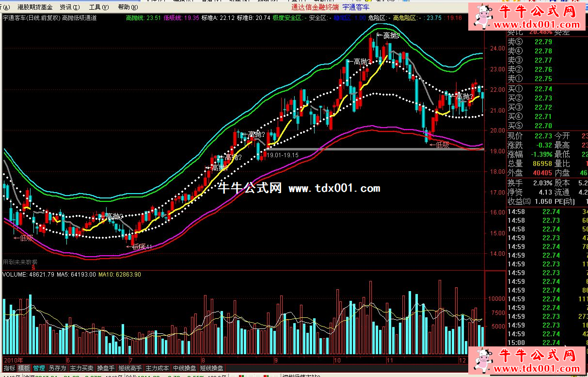Click the 收益(三) 1.050 value
Screen dimensions: 588x377
[x=543, y=201]
